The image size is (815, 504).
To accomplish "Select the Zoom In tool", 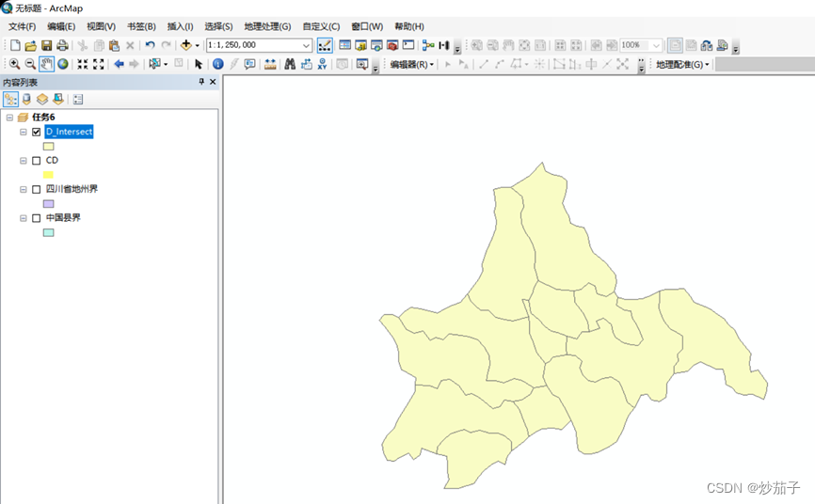I will click(x=14, y=64).
